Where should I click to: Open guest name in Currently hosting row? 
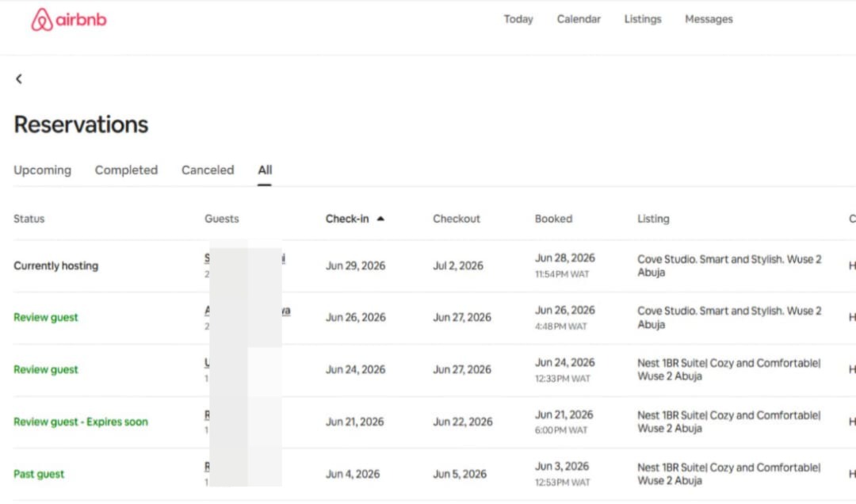[x=245, y=258]
